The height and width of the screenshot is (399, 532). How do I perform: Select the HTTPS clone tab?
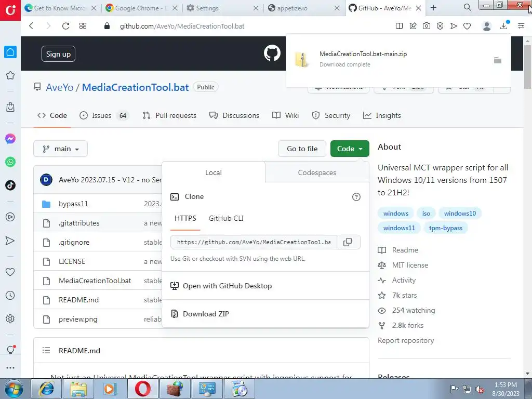point(185,219)
